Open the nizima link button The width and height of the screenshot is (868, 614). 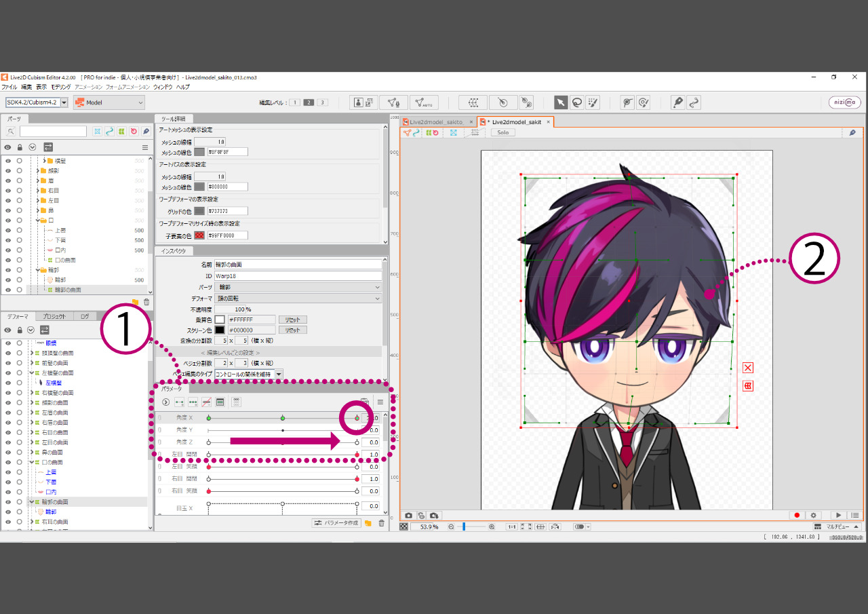[845, 102]
